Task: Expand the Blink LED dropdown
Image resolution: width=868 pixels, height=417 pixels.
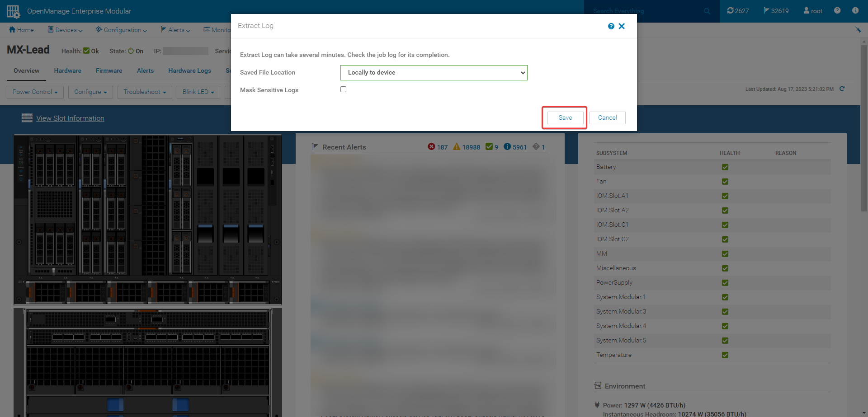Action: point(198,92)
